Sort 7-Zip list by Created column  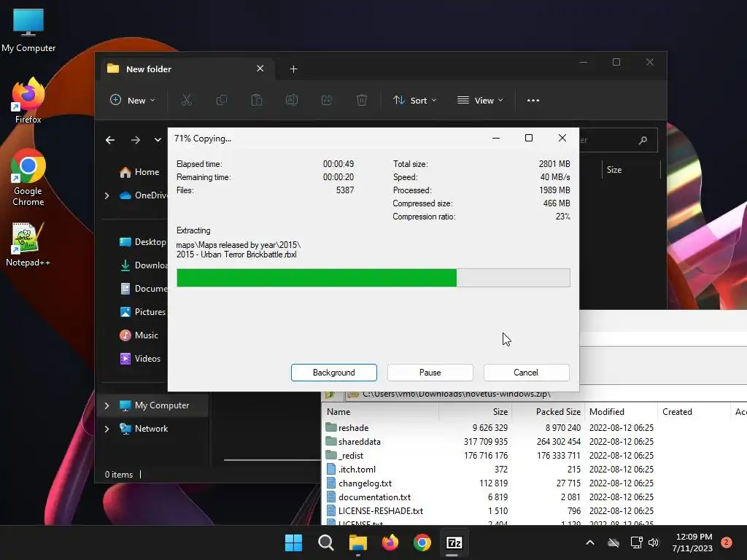pyautogui.click(x=693, y=412)
